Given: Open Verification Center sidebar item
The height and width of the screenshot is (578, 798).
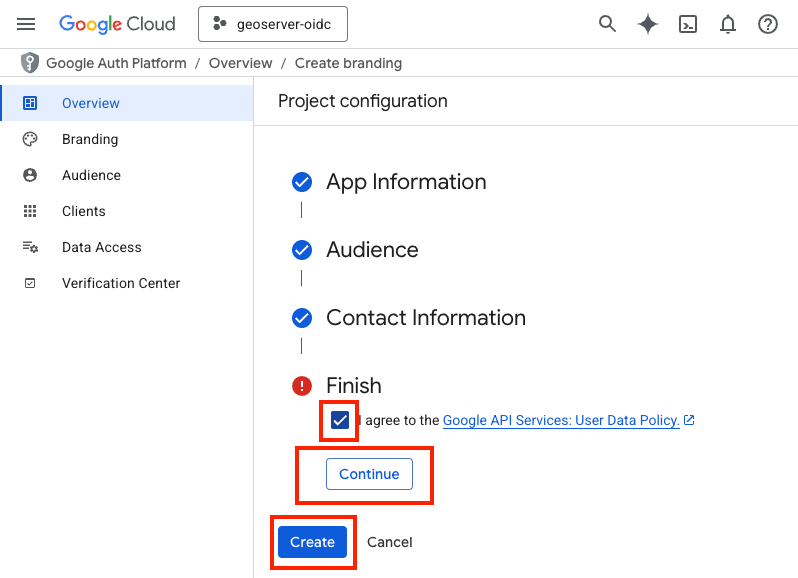Looking at the screenshot, I should (x=121, y=283).
